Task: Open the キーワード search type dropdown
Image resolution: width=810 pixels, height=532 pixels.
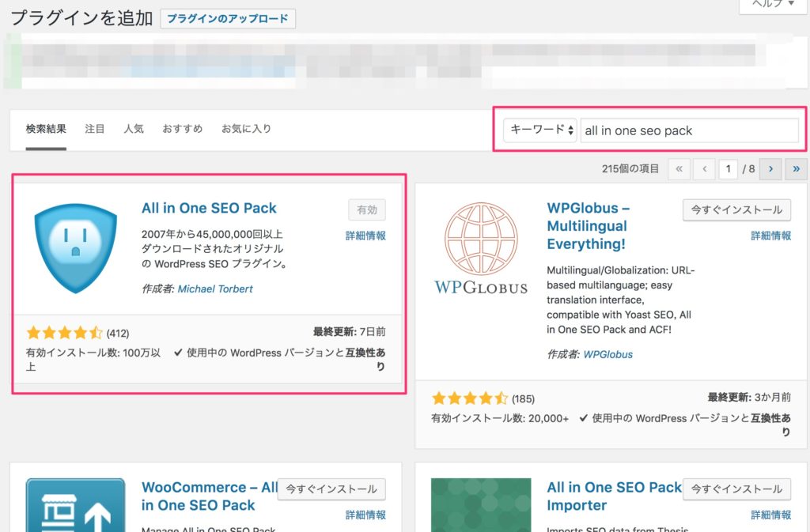Action: click(x=541, y=130)
